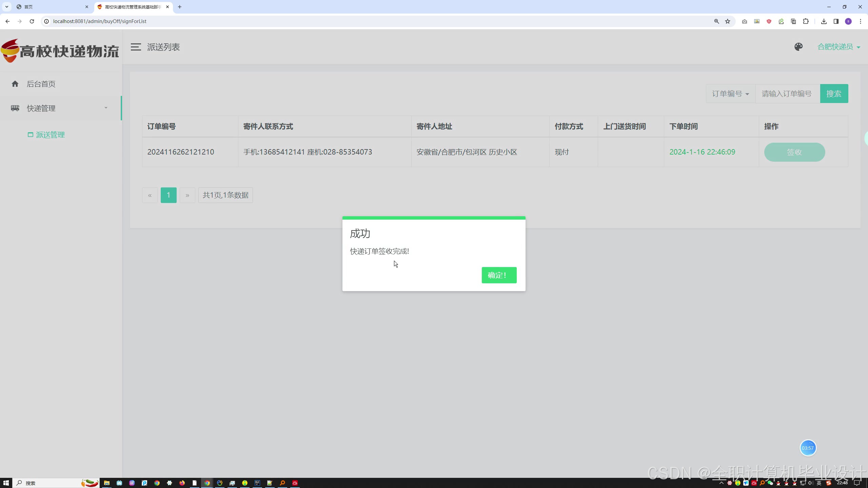This screenshot has width=868, height=488.
Task: Click the 搜索 search button
Action: pyautogui.click(x=834, y=94)
